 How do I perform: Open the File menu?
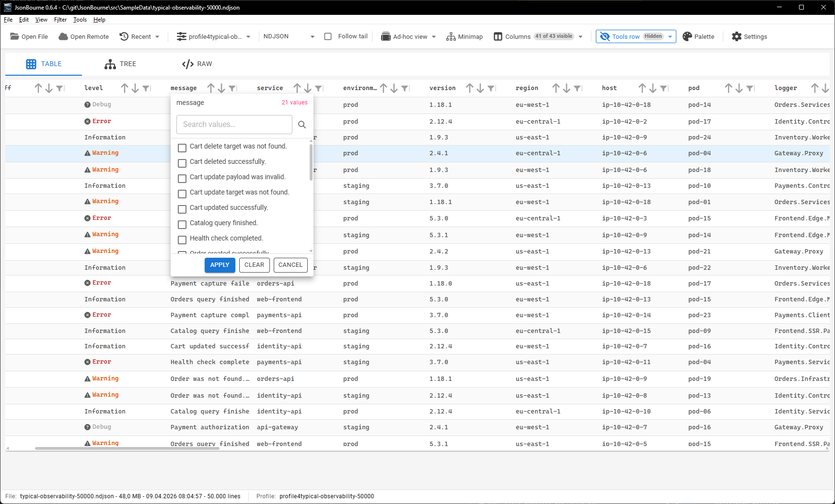coord(8,20)
